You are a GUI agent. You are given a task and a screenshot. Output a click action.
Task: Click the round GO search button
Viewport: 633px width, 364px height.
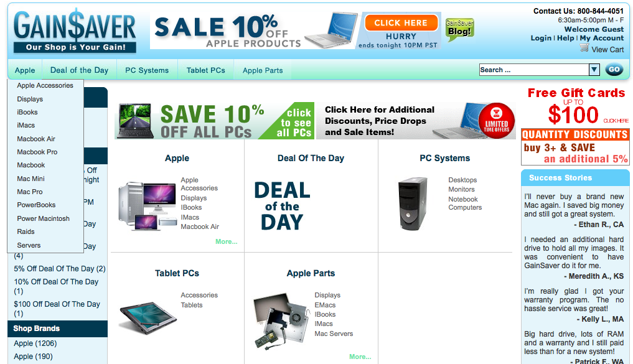tap(614, 70)
